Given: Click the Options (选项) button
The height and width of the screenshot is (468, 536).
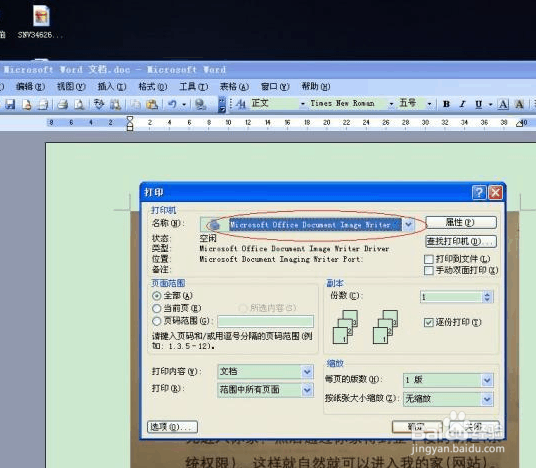Looking at the screenshot, I should [x=172, y=427].
